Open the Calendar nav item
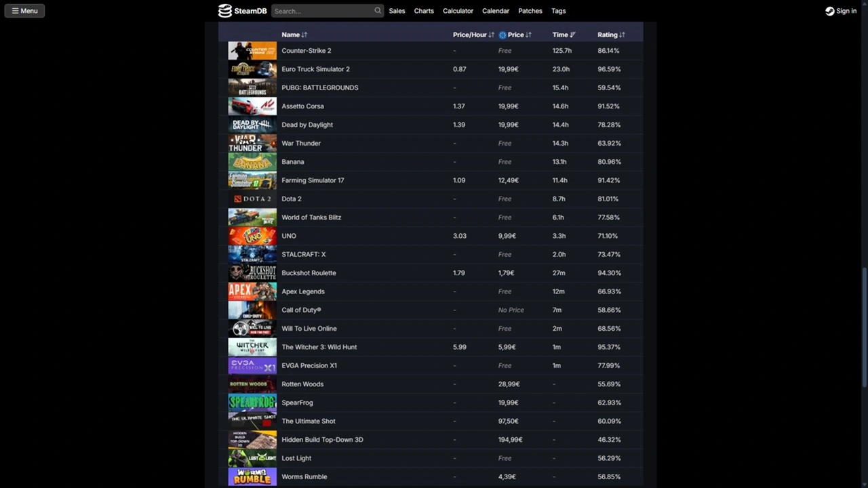Viewport: 868px width, 488px height. point(496,11)
